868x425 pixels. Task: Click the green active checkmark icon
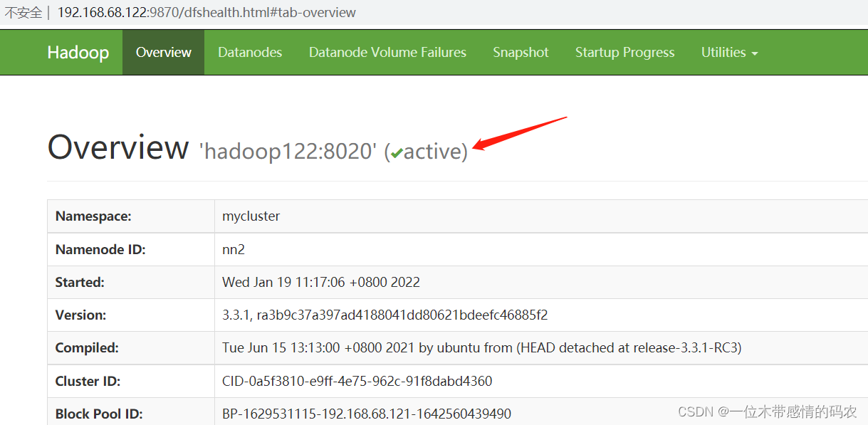click(397, 152)
